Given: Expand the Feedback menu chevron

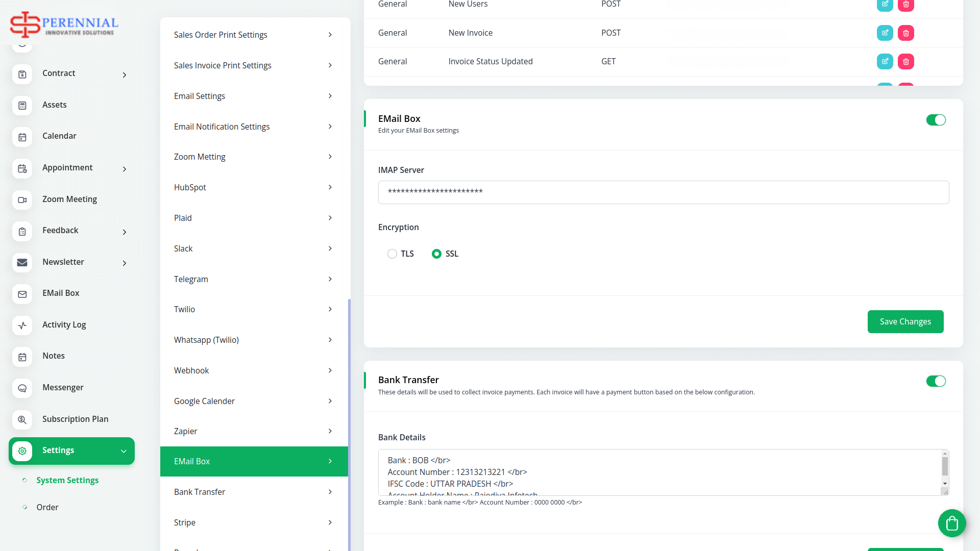Looking at the screenshot, I should click(x=124, y=232).
